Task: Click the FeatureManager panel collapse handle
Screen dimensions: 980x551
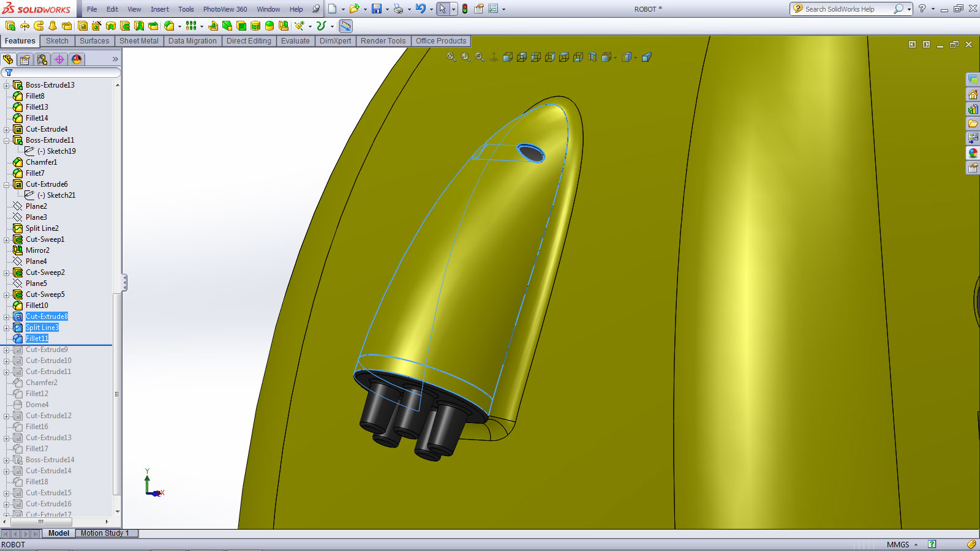Action: click(x=124, y=282)
